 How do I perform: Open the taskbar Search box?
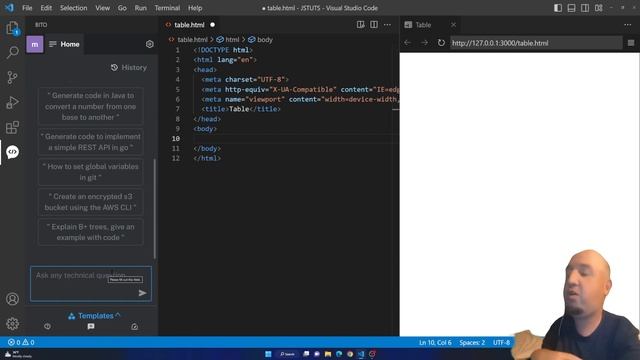(x=288, y=354)
